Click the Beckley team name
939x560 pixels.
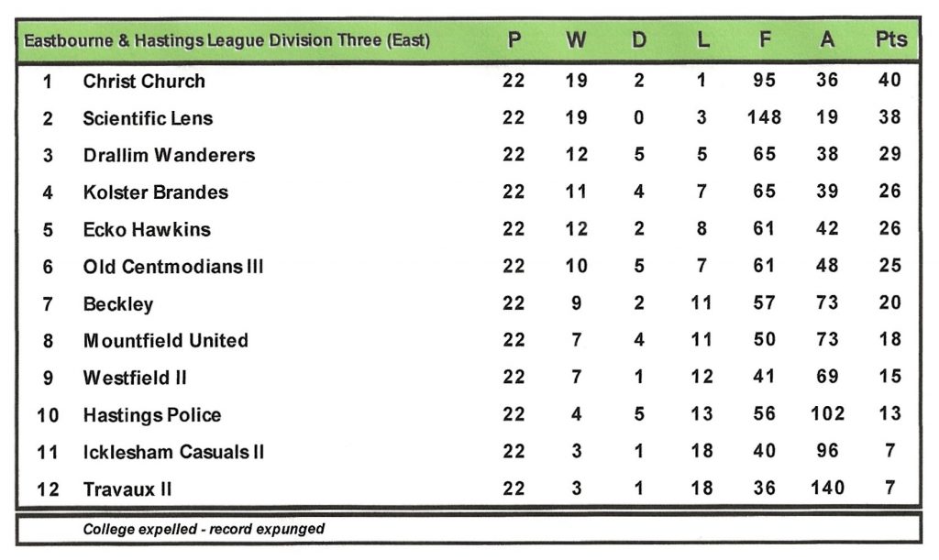pyautogui.click(x=118, y=304)
